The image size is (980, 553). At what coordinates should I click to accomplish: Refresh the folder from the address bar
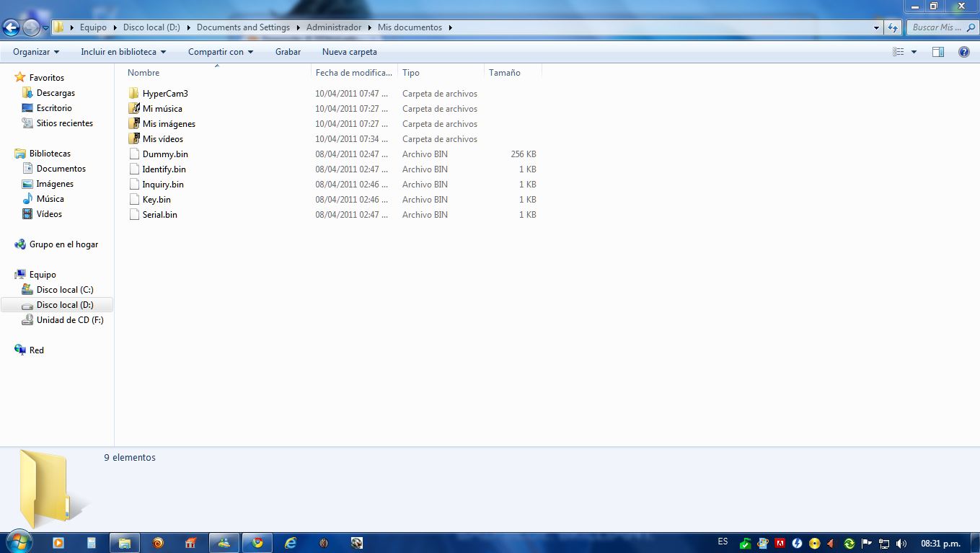893,27
